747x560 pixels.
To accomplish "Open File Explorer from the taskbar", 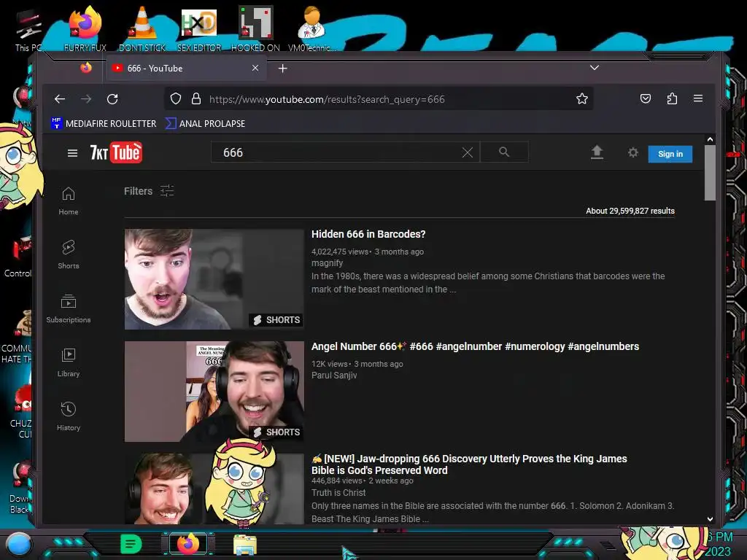I will coord(245,544).
